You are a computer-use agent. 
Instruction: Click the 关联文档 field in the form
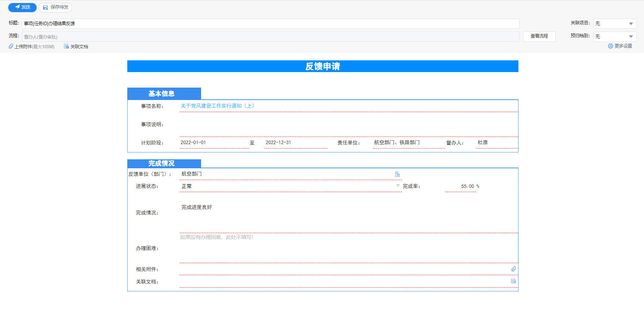[x=349, y=282]
